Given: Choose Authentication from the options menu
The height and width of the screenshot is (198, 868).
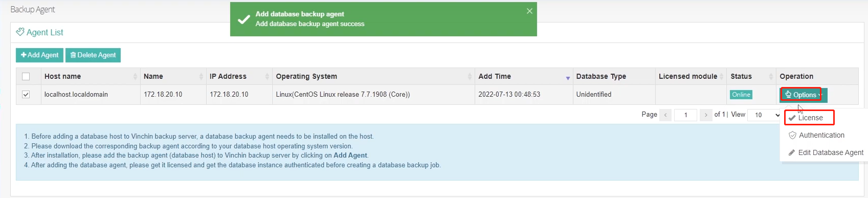Looking at the screenshot, I should click(816, 135).
